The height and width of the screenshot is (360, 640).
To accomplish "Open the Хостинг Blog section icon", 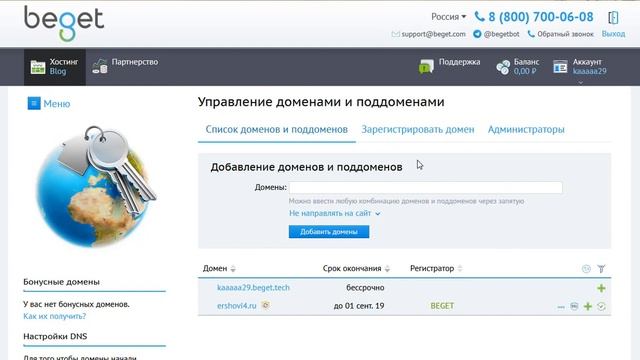I will tap(38, 67).
